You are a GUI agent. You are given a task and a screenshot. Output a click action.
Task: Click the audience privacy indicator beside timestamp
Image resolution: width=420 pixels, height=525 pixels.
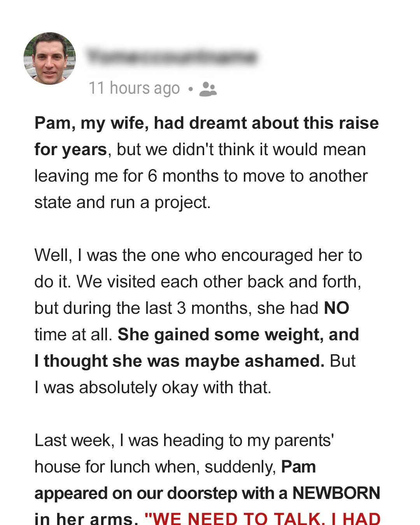(x=208, y=89)
